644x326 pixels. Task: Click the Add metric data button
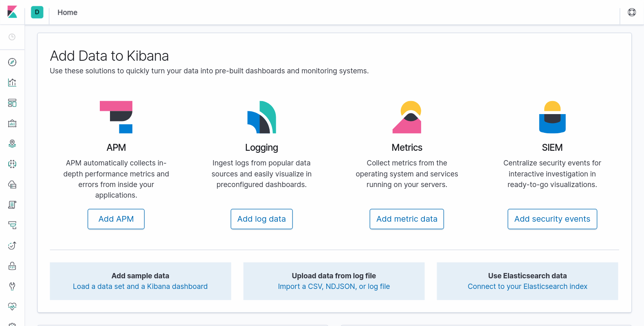pyautogui.click(x=407, y=219)
